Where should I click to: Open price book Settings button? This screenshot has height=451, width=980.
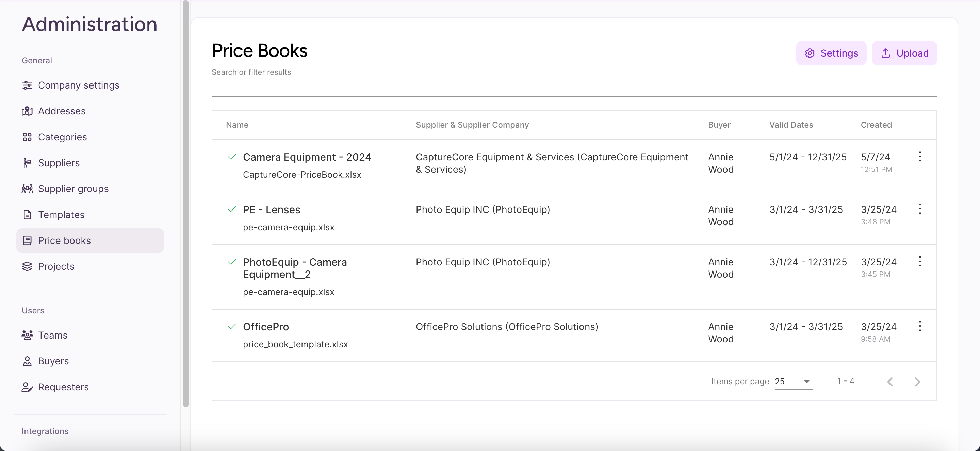click(831, 53)
